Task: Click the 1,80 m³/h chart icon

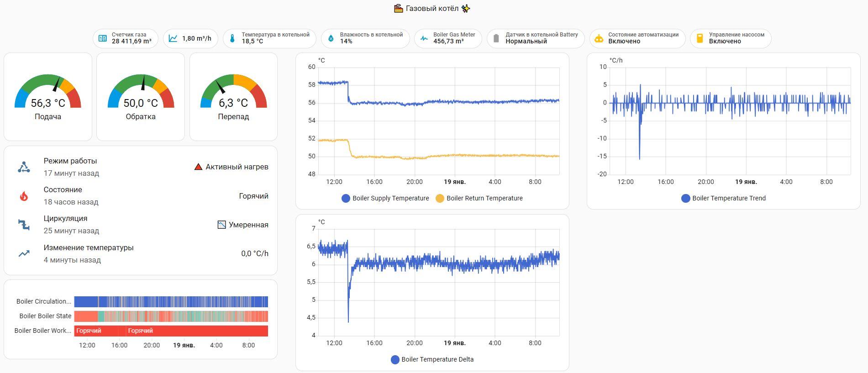Action: point(173,38)
